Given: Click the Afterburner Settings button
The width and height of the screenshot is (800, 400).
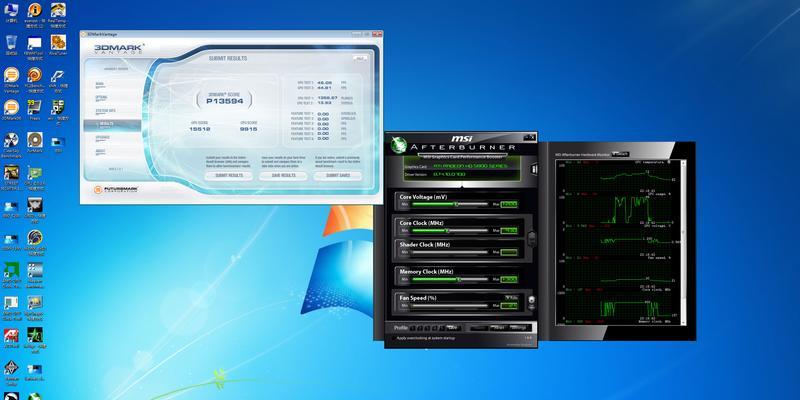Looking at the screenshot, I should pos(519,328).
